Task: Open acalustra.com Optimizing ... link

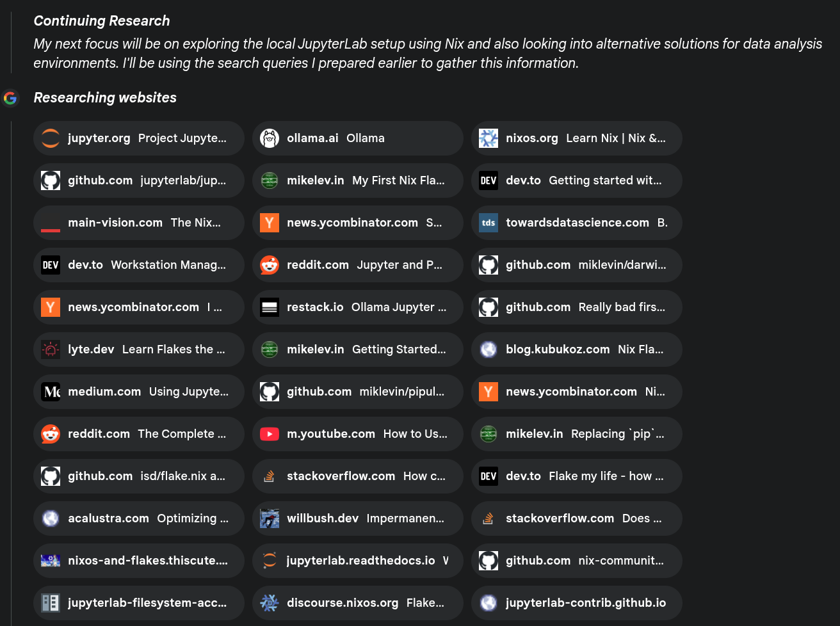Action: [139, 518]
